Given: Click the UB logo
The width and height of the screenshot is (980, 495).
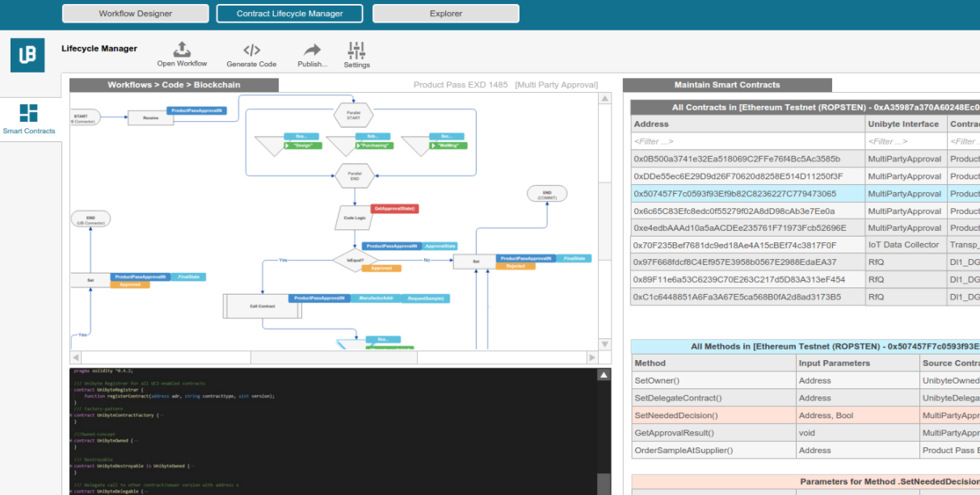Looking at the screenshot, I should [27, 55].
